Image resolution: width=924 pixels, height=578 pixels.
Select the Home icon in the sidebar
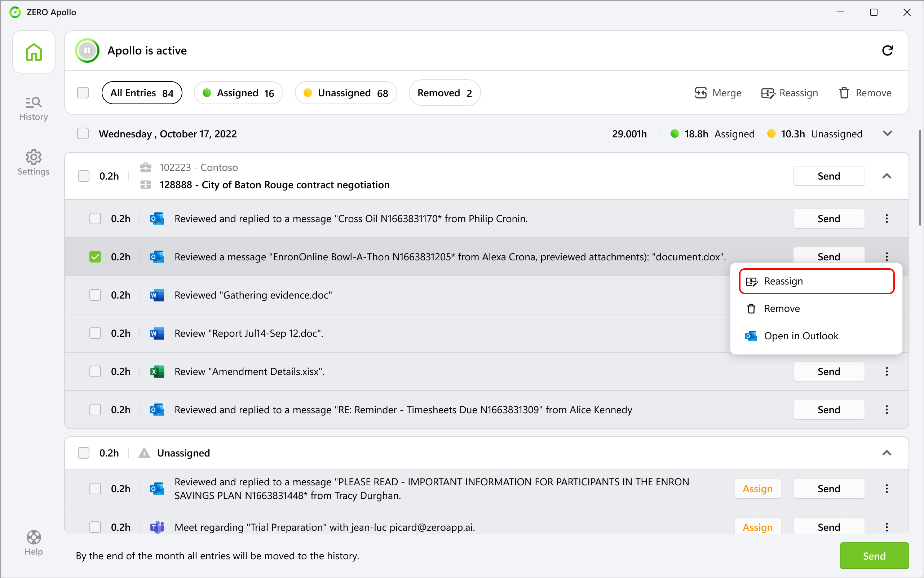pyautogui.click(x=34, y=52)
